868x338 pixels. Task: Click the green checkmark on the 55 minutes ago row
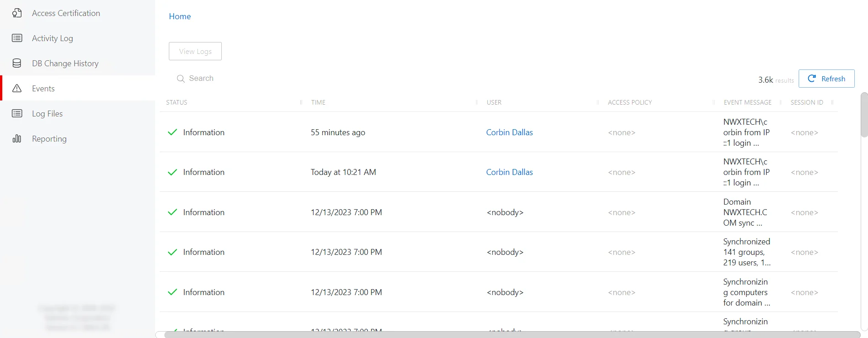pos(173,132)
